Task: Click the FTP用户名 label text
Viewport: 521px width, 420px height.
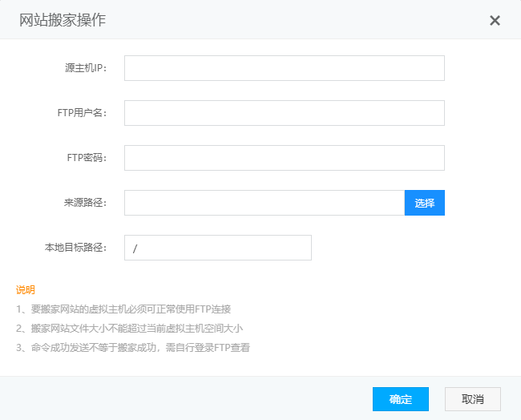Action: 82,113
